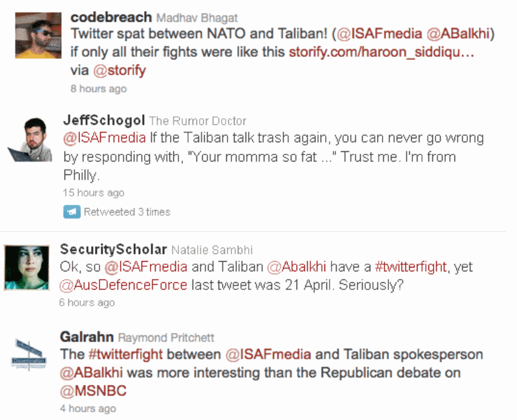Click the retweet icon under JeffSchogol's tweet

click(x=71, y=211)
